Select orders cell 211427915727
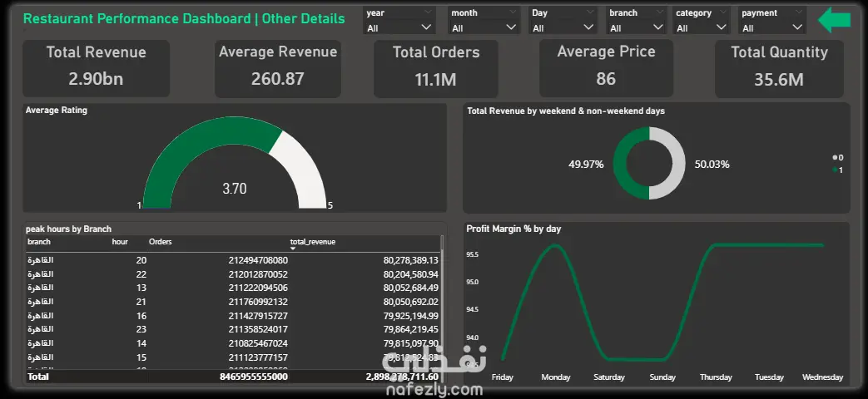This screenshot has height=399, width=868. pos(258,316)
